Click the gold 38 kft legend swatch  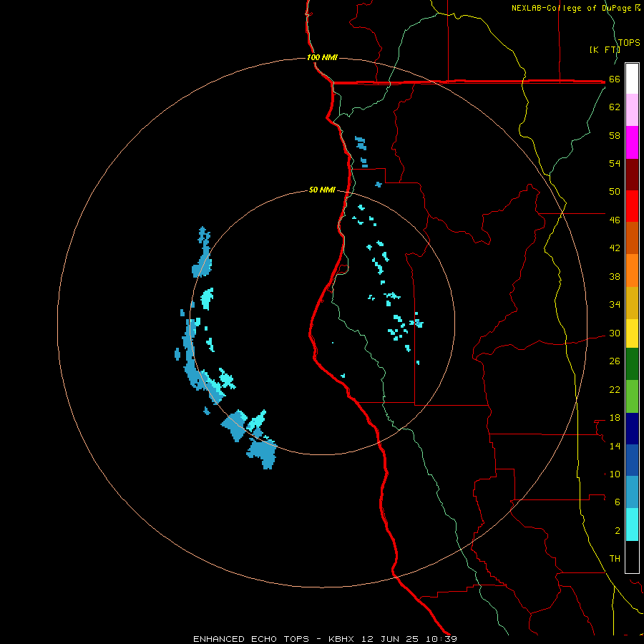632,303
